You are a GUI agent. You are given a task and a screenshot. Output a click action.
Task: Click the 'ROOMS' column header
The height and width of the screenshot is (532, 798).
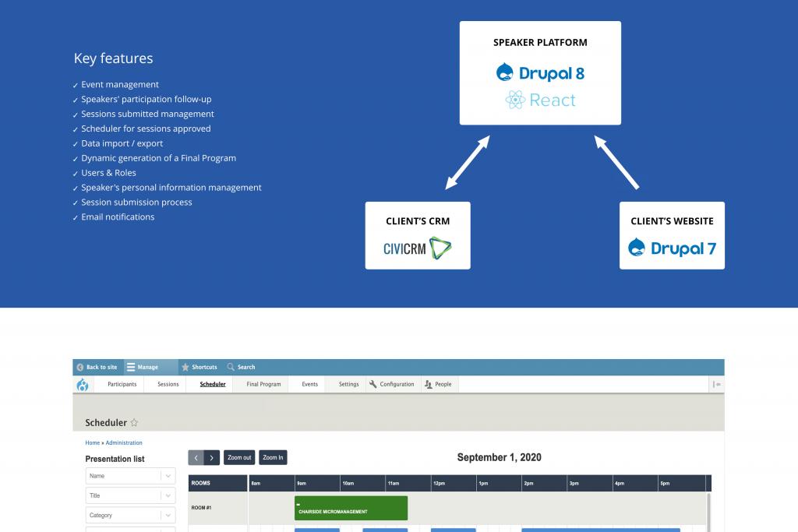point(200,483)
